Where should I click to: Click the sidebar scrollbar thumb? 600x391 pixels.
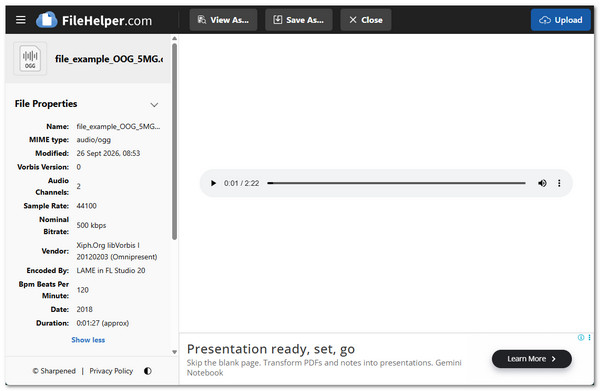(174, 142)
